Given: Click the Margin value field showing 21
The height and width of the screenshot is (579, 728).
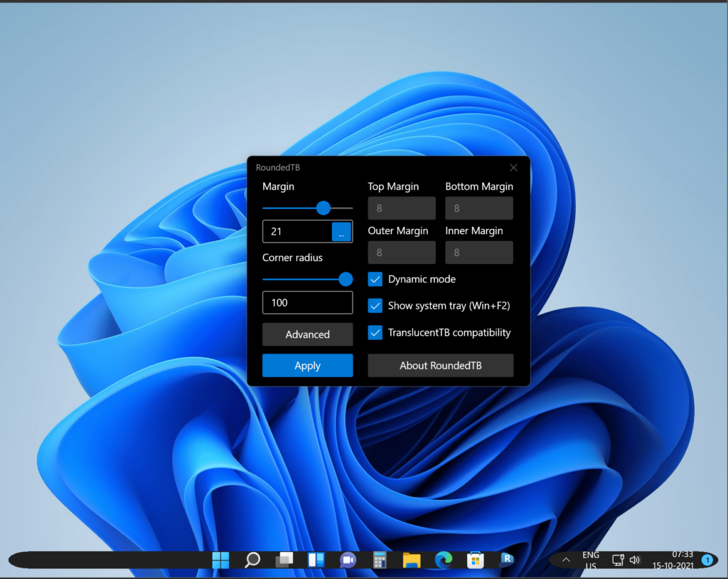Looking at the screenshot, I should [297, 231].
